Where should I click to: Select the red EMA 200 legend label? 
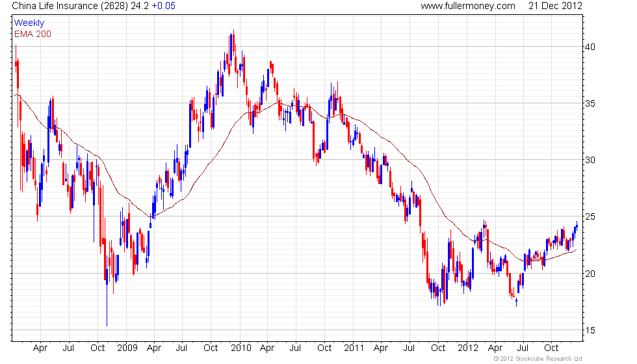[x=33, y=34]
